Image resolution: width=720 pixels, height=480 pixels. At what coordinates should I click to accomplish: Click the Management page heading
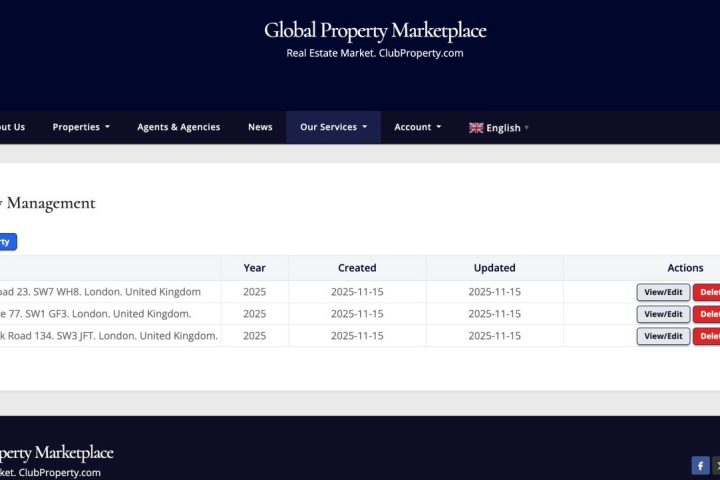point(48,203)
